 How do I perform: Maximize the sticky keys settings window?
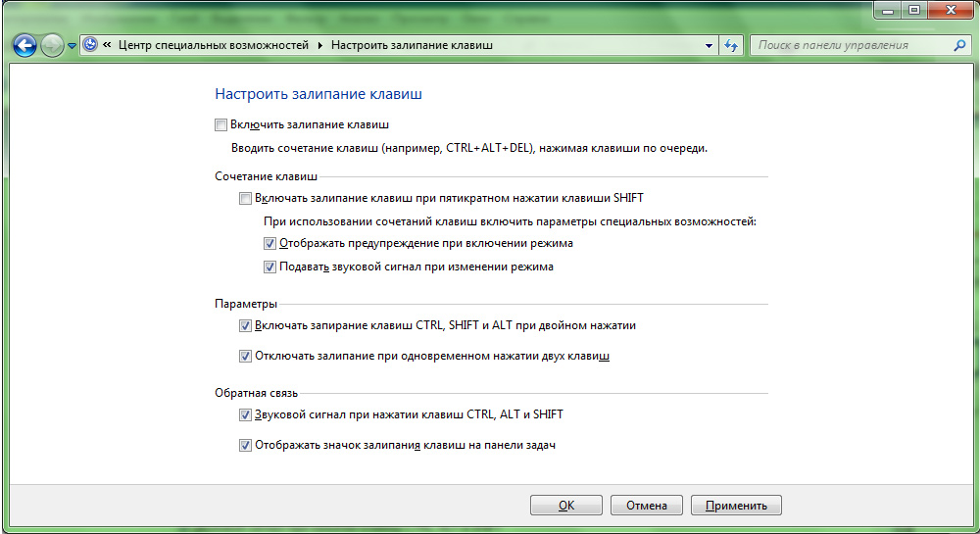(x=915, y=10)
